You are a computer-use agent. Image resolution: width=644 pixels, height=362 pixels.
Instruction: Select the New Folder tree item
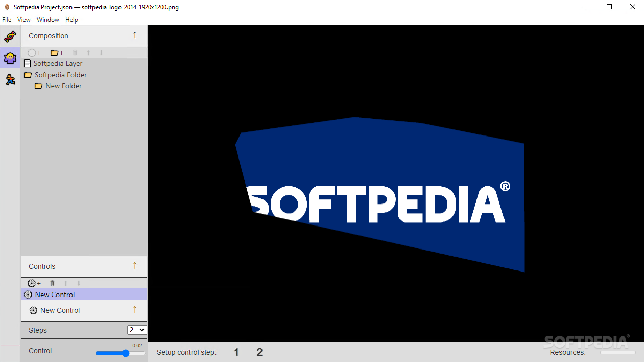(x=84, y=86)
